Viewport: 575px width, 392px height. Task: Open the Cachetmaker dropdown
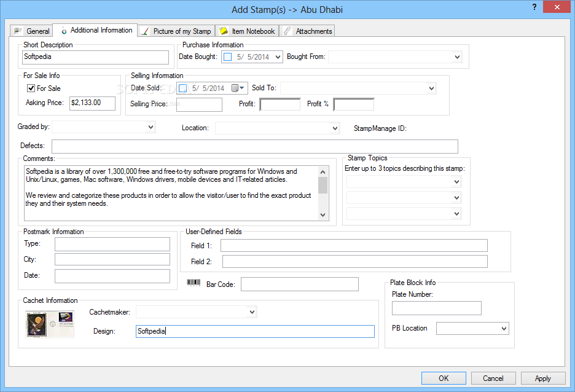coord(252,312)
